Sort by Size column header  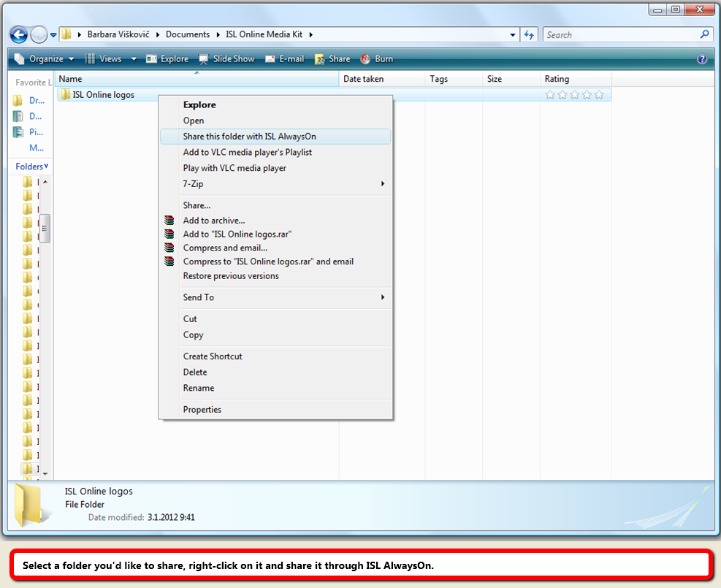[x=511, y=79]
